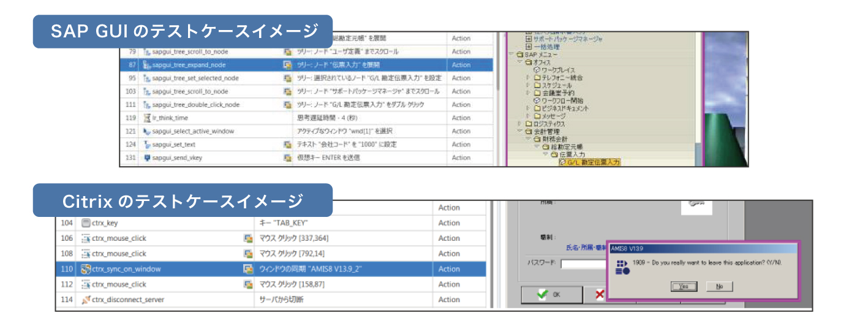Open snapshot icon in highlighted row 87
Viewport: 868px width, 326px height.
(x=287, y=65)
